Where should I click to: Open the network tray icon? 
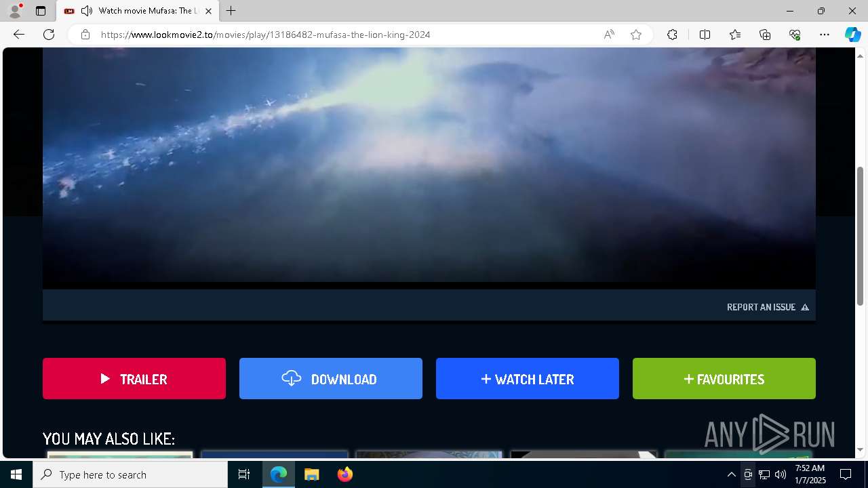click(764, 474)
